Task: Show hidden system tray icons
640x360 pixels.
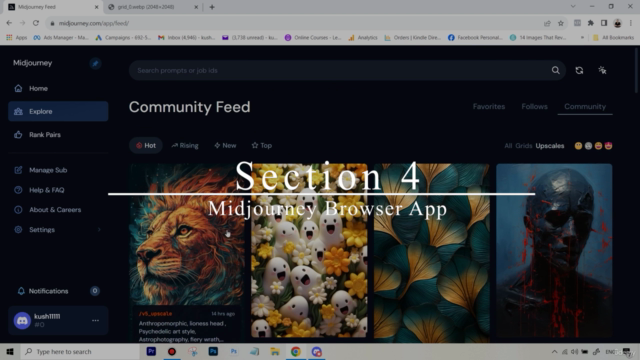Action: (554, 352)
